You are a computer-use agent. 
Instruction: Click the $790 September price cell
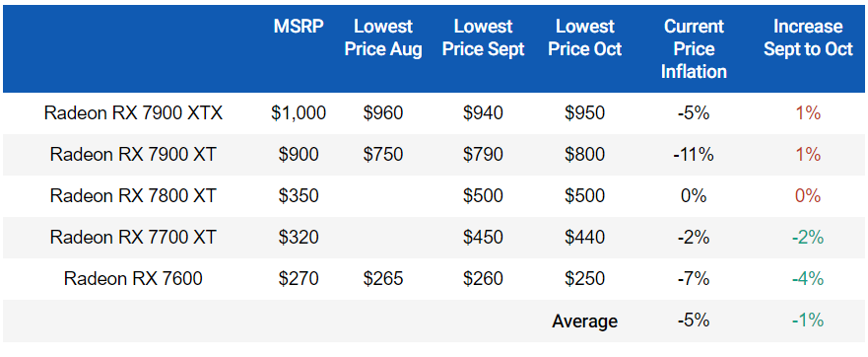[484, 154]
